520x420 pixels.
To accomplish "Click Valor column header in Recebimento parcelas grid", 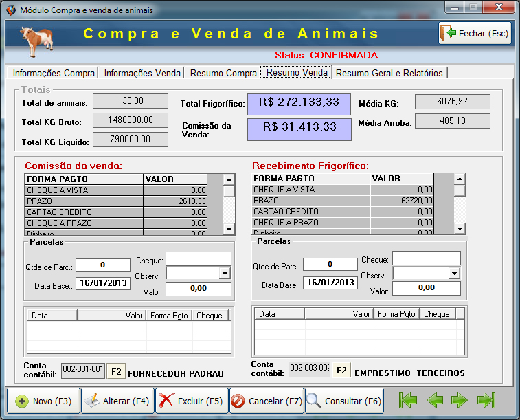I will [339, 314].
